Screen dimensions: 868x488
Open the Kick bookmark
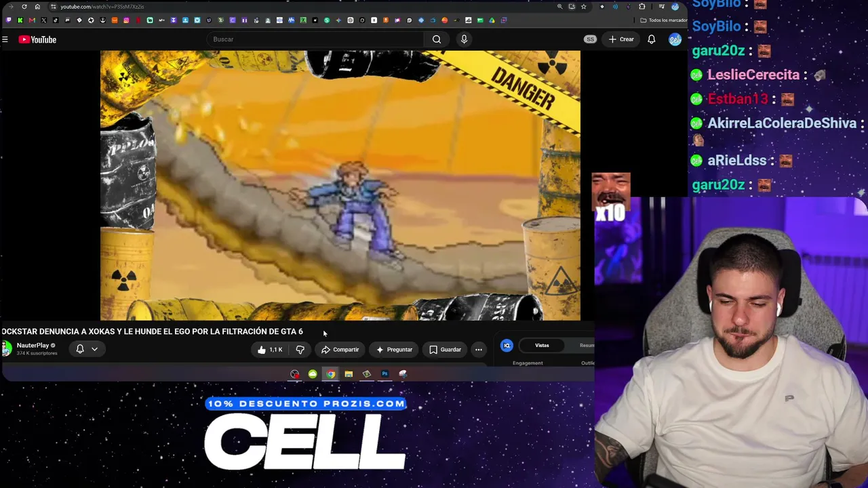[x=20, y=20]
